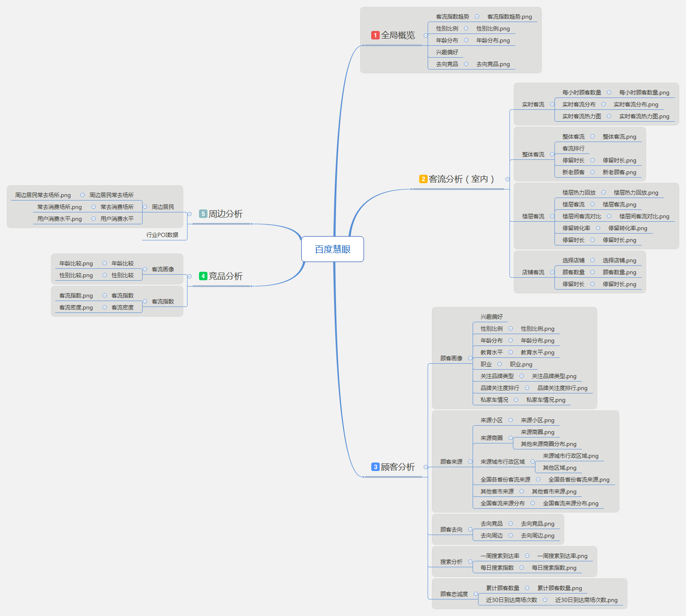Select the 其他省市来源.png node
Screen dimensions: 686x616
554,491
